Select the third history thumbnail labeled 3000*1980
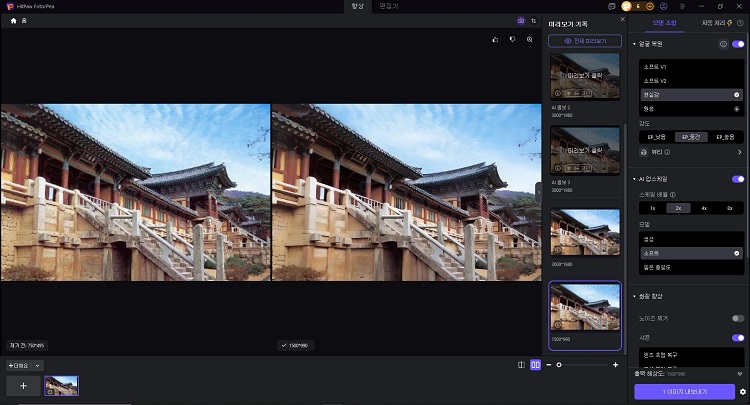Image resolution: width=750 pixels, height=405 pixels. coord(585,232)
